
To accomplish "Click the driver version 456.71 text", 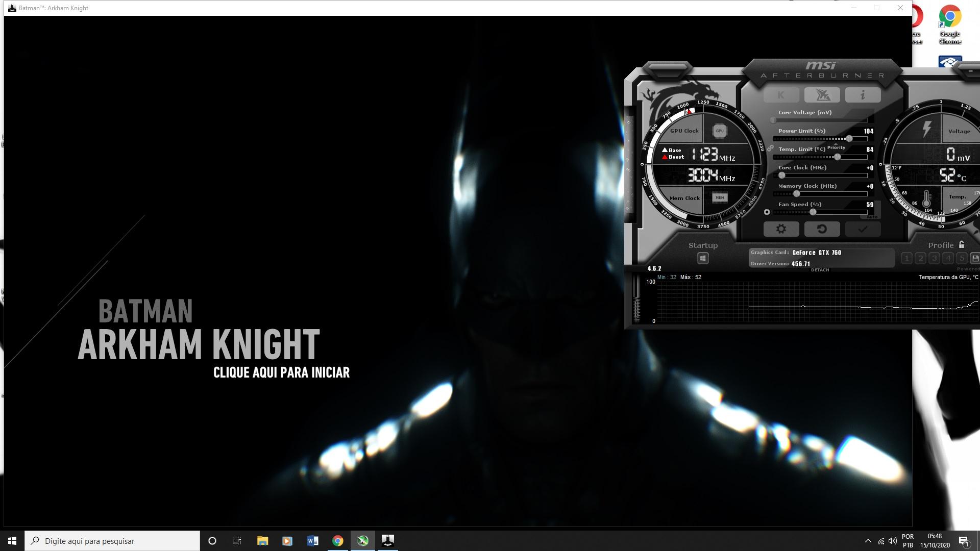I will [801, 264].
